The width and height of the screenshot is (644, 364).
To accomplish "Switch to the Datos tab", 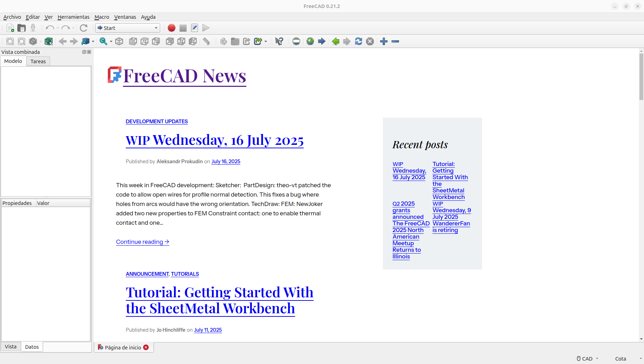I will click(32, 347).
